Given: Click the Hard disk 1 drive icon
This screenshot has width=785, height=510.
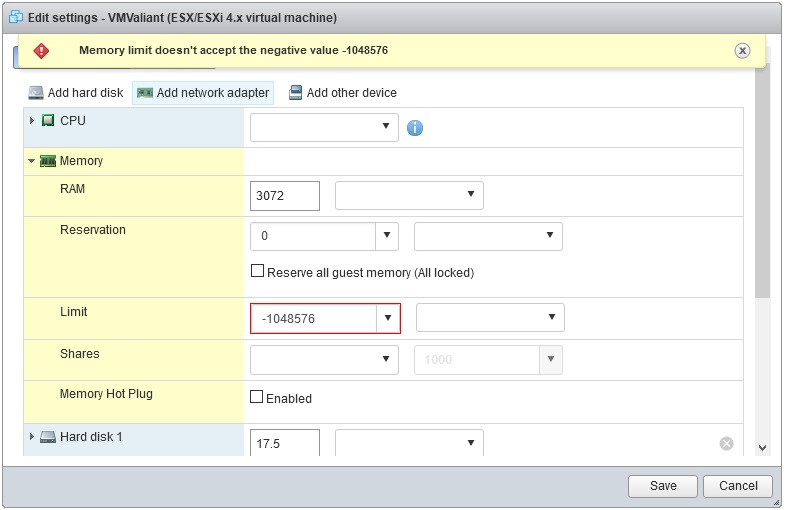Looking at the screenshot, I should pyautogui.click(x=48, y=437).
